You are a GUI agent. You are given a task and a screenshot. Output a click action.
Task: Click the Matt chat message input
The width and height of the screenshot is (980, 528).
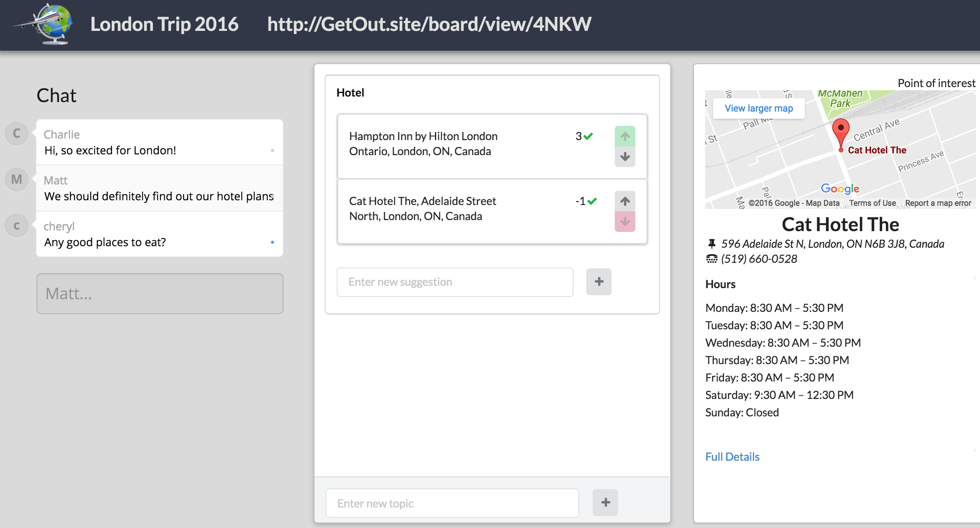click(x=160, y=294)
